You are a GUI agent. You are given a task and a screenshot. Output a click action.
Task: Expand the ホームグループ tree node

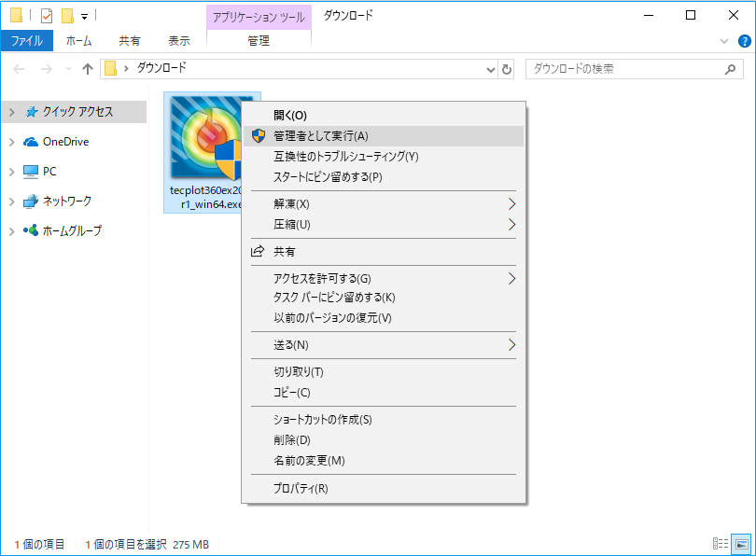click(x=12, y=231)
